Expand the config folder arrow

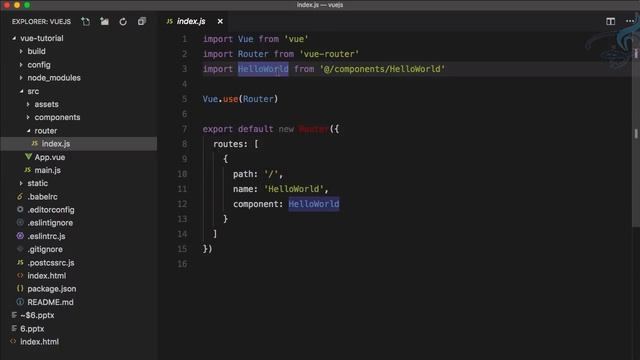[21, 64]
